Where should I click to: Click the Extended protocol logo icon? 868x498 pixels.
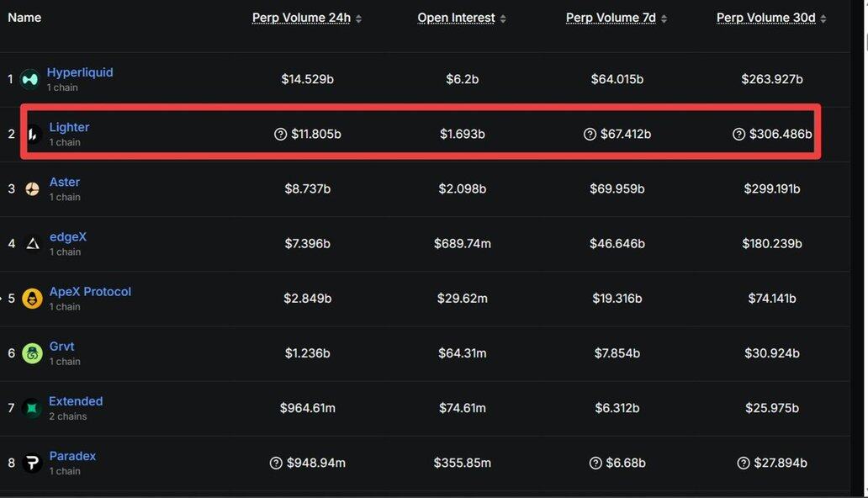pyautogui.click(x=32, y=408)
